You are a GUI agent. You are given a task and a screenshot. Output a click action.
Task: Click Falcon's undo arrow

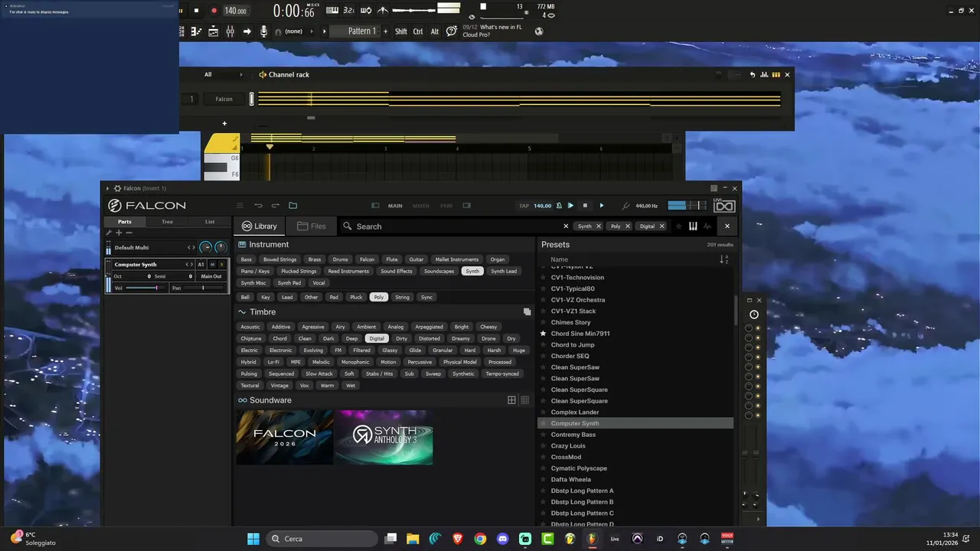(x=258, y=206)
